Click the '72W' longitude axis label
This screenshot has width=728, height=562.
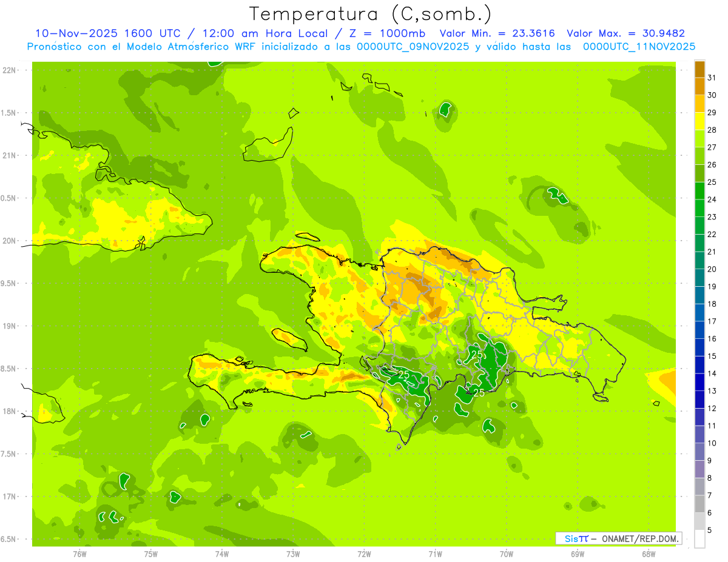click(364, 554)
